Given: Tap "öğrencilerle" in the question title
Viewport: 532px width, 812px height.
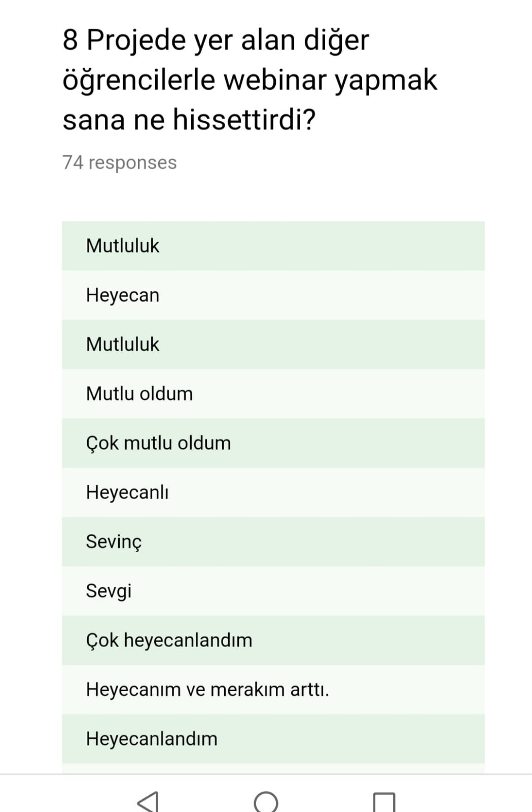Looking at the screenshot, I should [x=138, y=80].
